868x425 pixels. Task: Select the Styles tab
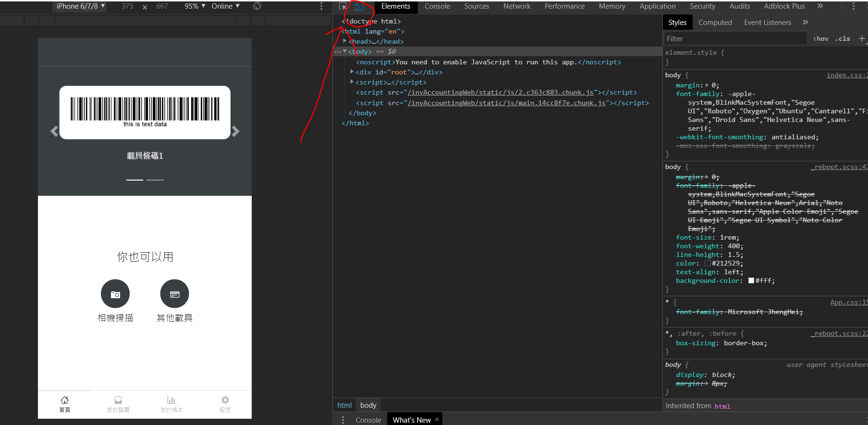[677, 22]
